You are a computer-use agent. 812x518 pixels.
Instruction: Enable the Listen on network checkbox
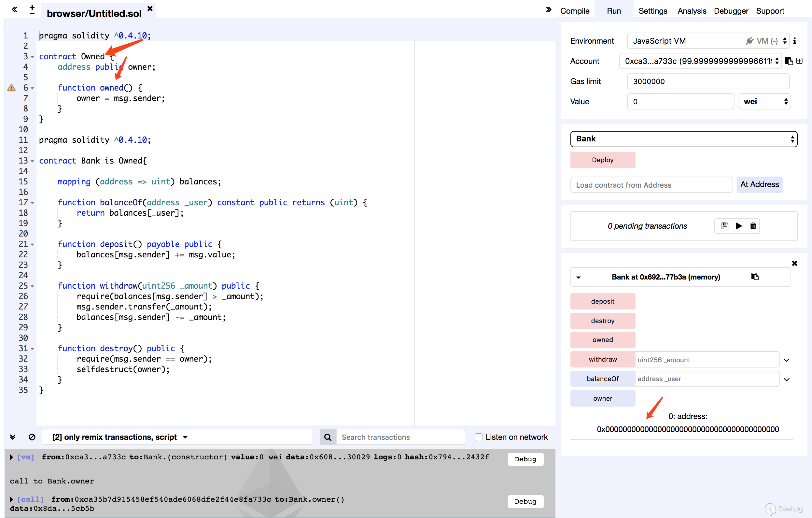pyautogui.click(x=478, y=437)
